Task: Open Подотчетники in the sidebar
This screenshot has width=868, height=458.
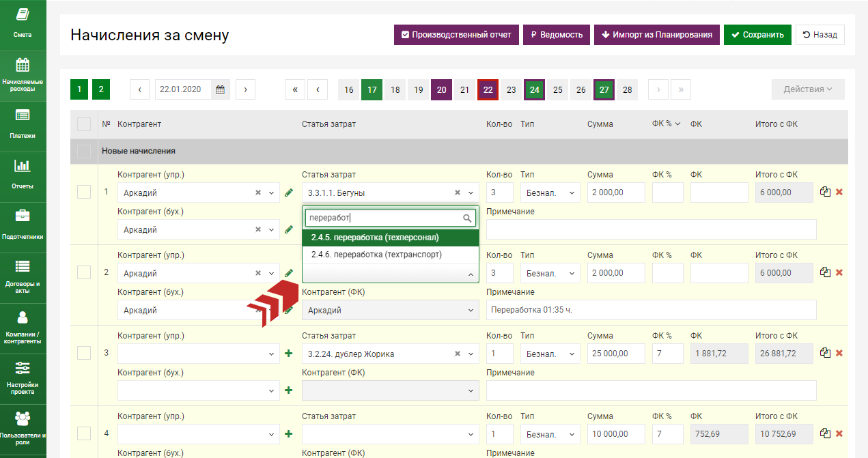Action: (x=23, y=227)
